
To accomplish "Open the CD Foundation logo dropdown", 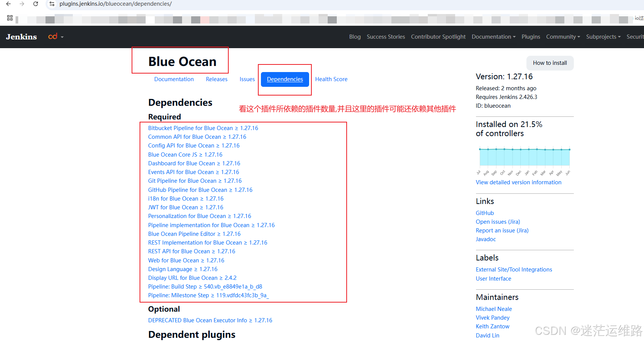I will click(x=56, y=37).
